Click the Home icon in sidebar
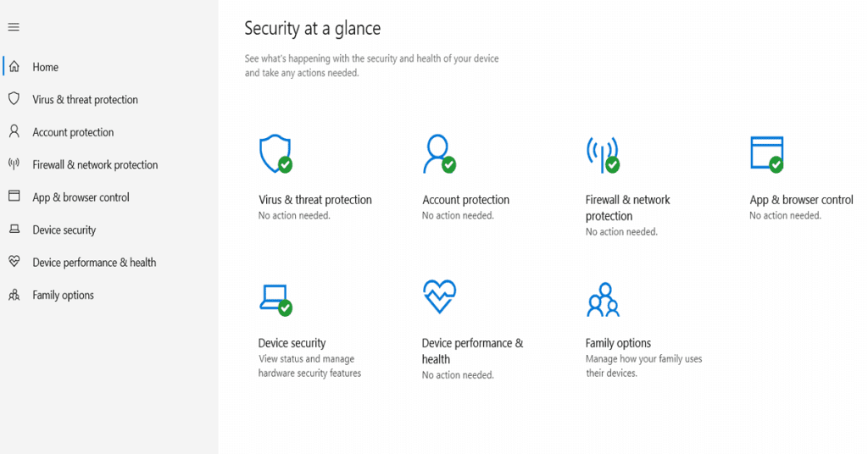Screen dimensions: 868x454 pos(14,66)
